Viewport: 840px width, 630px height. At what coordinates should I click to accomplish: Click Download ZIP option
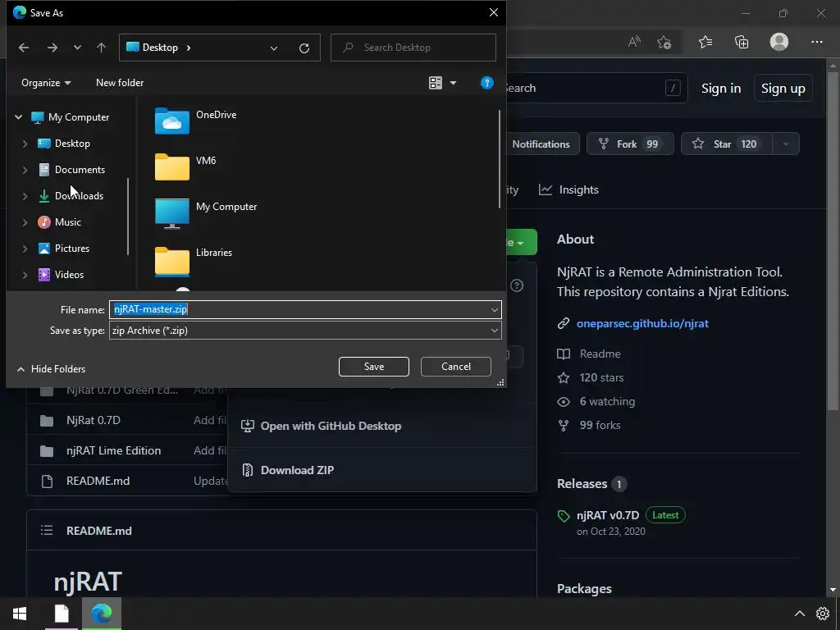pyautogui.click(x=297, y=470)
